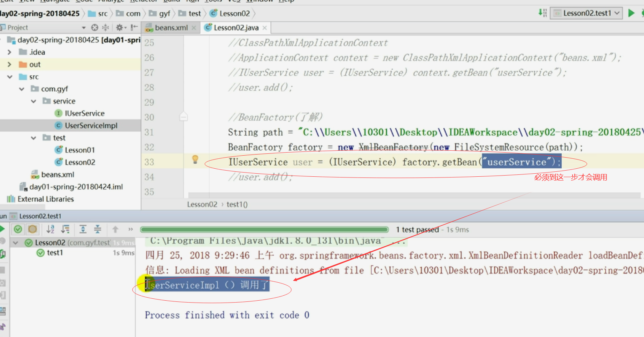
Task: Click the '1 test passed' status text
Action: pyautogui.click(x=418, y=230)
